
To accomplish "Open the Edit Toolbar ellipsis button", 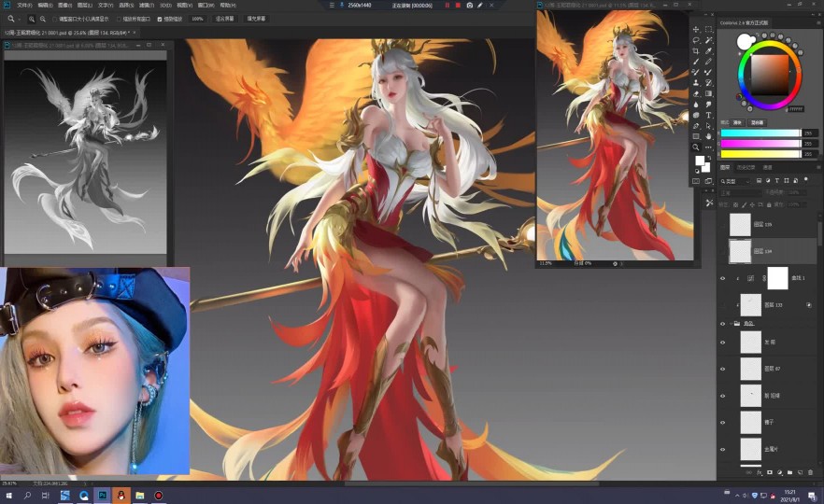I will pos(708,147).
